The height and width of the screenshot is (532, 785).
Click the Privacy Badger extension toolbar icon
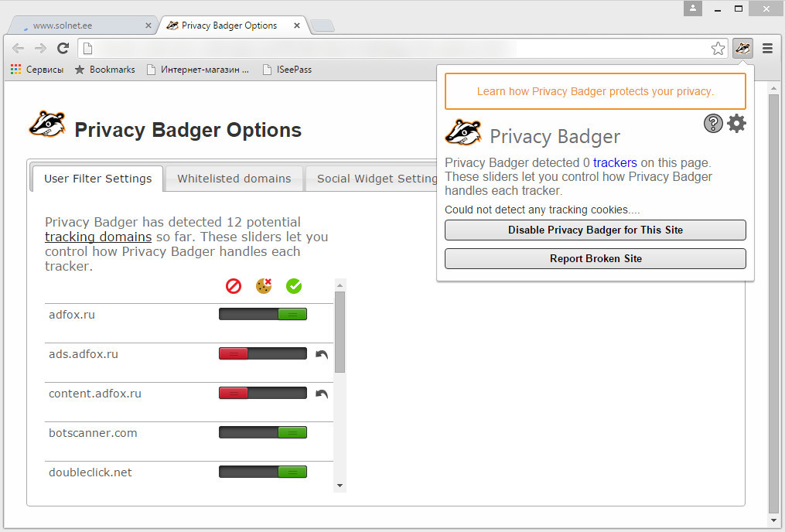coord(742,49)
